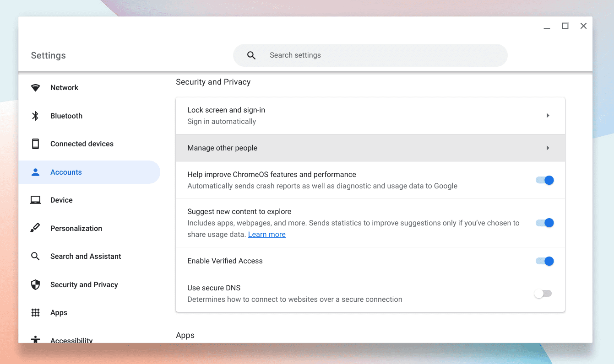Toggle Enable Verified Access off
This screenshot has width=614, height=364.
(x=545, y=261)
